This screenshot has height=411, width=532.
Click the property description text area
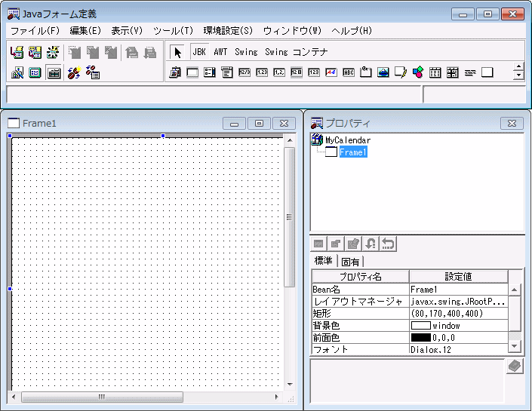click(x=407, y=381)
